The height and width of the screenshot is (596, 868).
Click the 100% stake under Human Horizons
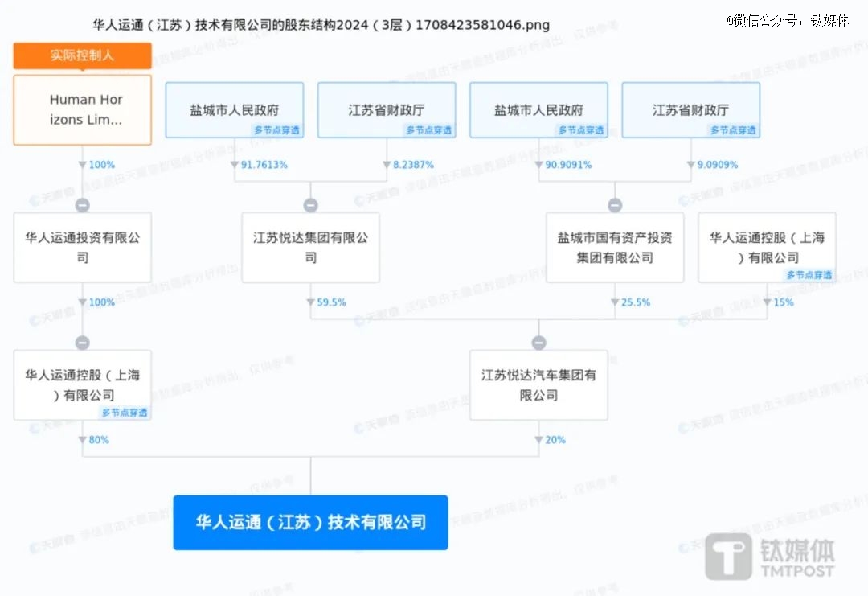tap(102, 165)
